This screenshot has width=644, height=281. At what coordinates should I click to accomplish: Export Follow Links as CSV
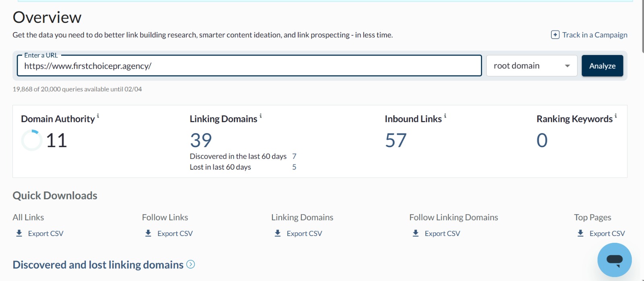point(175,234)
